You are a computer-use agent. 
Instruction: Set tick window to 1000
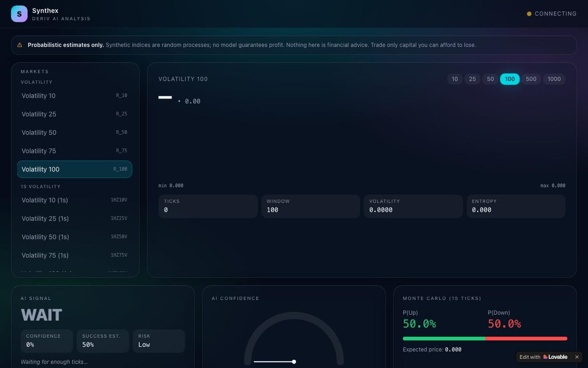click(554, 79)
